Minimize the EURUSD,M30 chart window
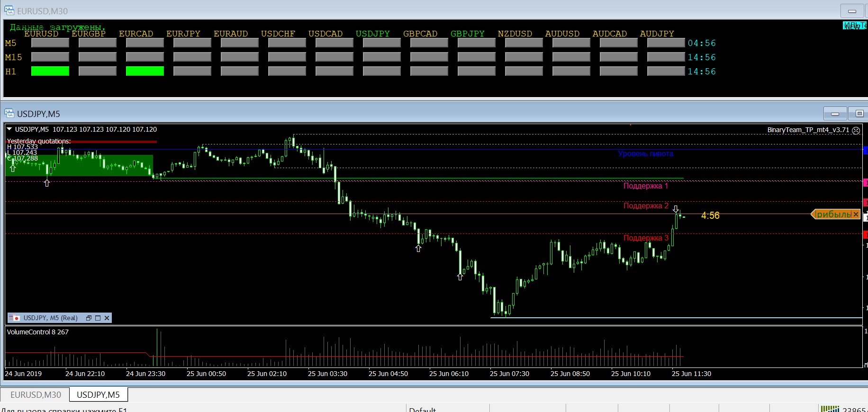 (x=852, y=11)
